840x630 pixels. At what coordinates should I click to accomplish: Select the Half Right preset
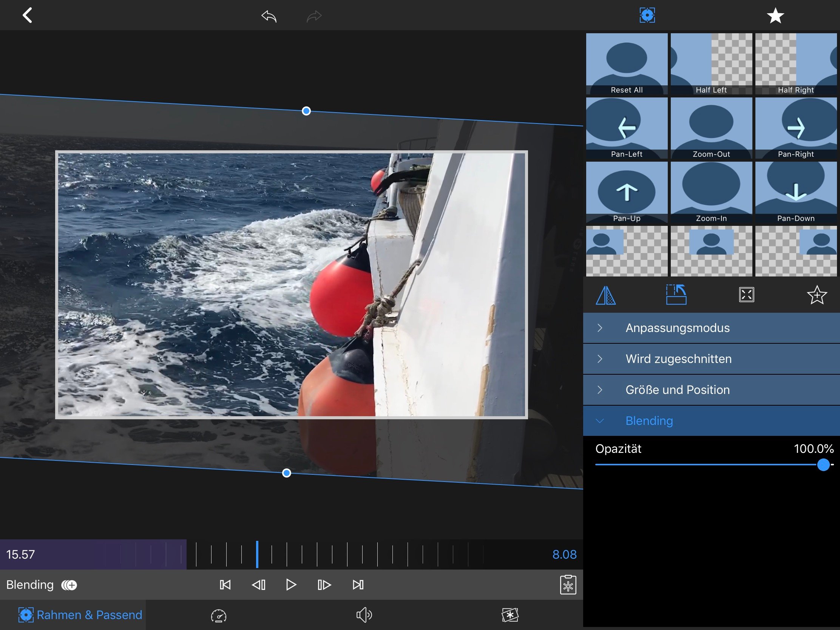click(x=794, y=63)
